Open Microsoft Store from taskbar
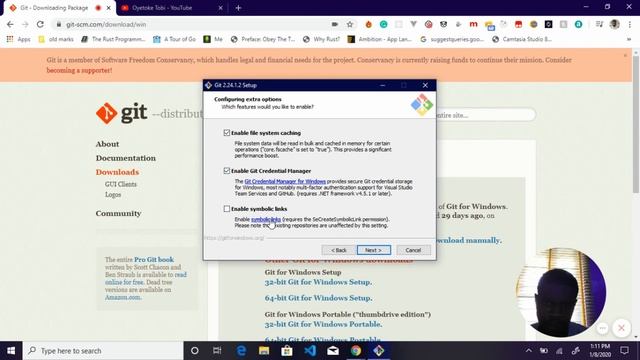Image resolution: width=640 pixels, height=360 pixels. pyautogui.click(x=287, y=351)
